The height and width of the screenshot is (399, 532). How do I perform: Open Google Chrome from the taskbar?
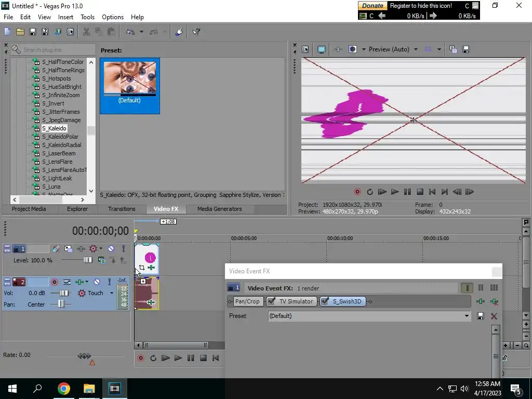click(x=63, y=389)
